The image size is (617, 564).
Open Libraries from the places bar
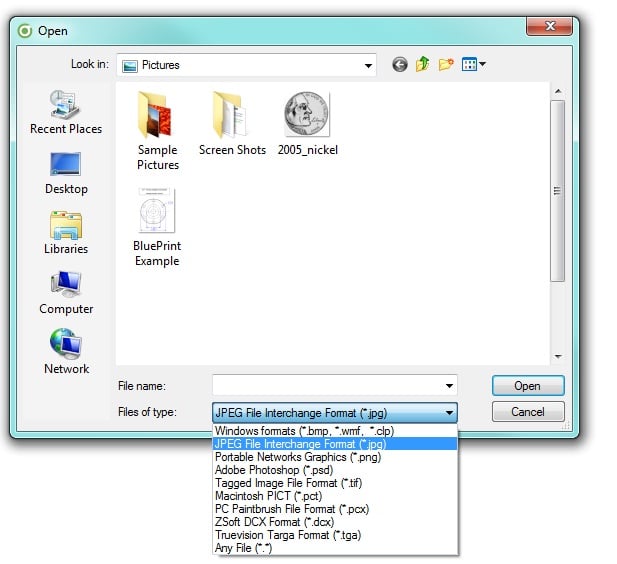click(66, 232)
